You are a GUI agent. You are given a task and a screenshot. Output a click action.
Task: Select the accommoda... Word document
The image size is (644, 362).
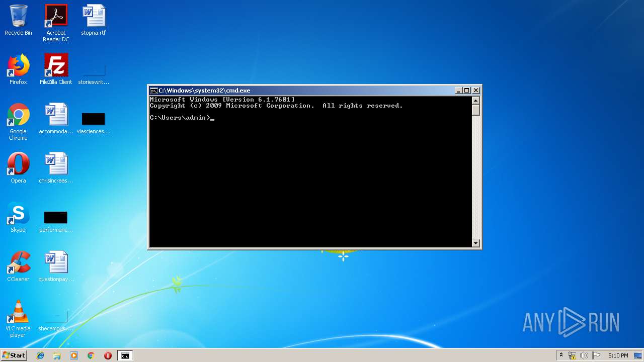coord(56,119)
